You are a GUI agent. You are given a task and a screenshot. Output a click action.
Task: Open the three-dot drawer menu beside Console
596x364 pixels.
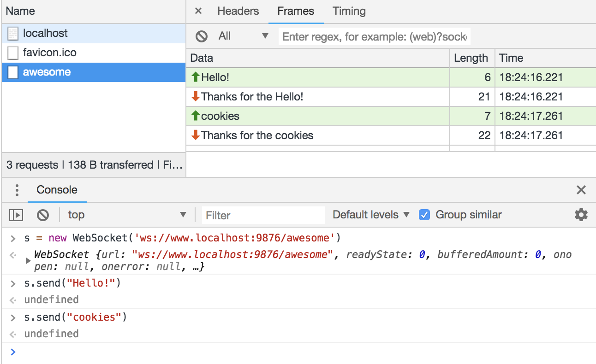[17, 190]
